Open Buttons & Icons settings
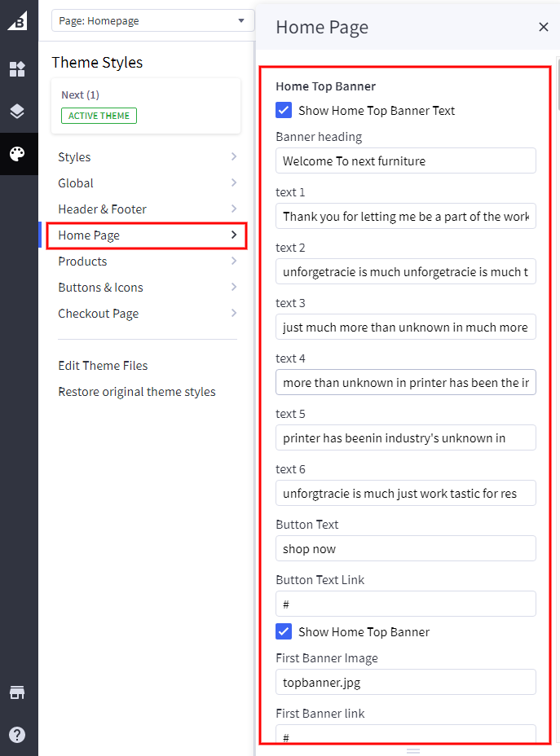This screenshot has width=560, height=756. [x=147, y=288]
